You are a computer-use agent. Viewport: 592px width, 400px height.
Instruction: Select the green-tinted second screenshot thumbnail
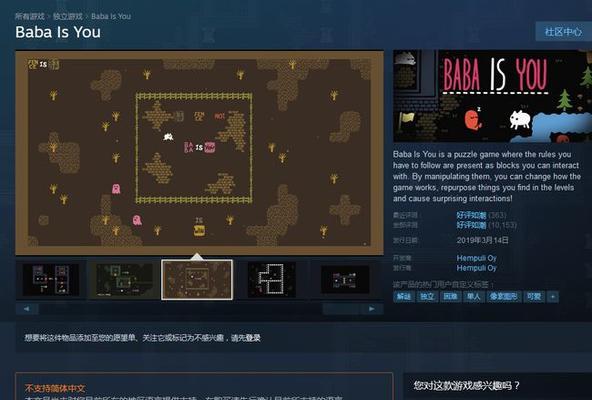tap(125, 280)
